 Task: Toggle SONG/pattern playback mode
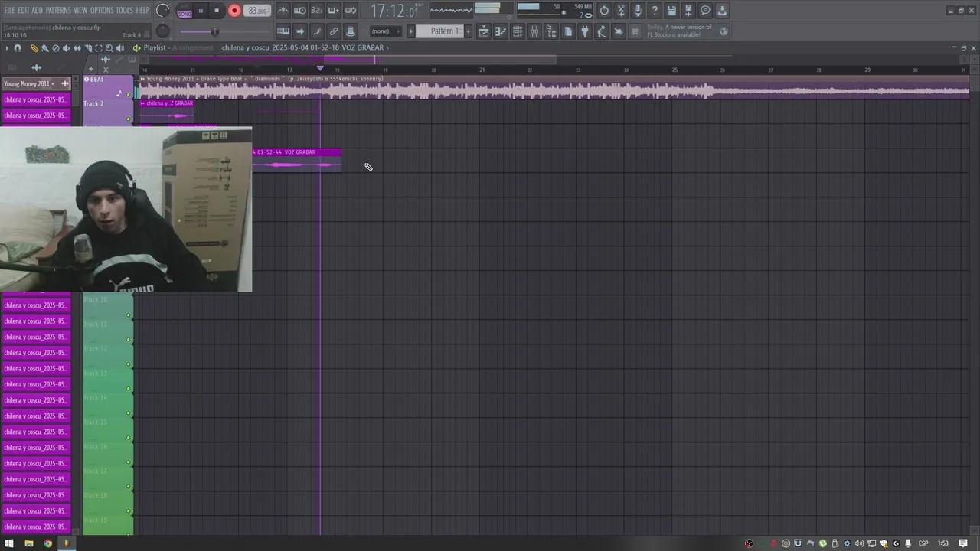[185, 11]
